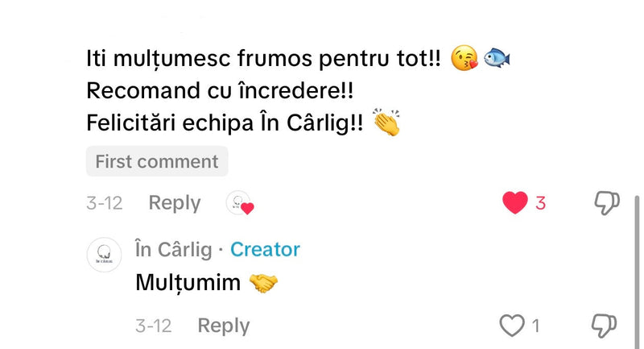The width and height of the screenshot is (644, 349).
Task: Reply to the 'Iti mulțumesc frumos' comment
Action: 175,203
